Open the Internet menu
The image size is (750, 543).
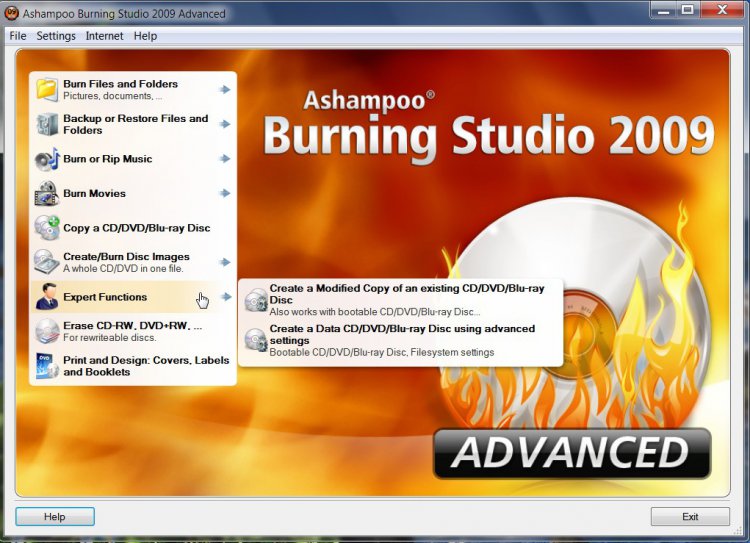coord(104,36)
